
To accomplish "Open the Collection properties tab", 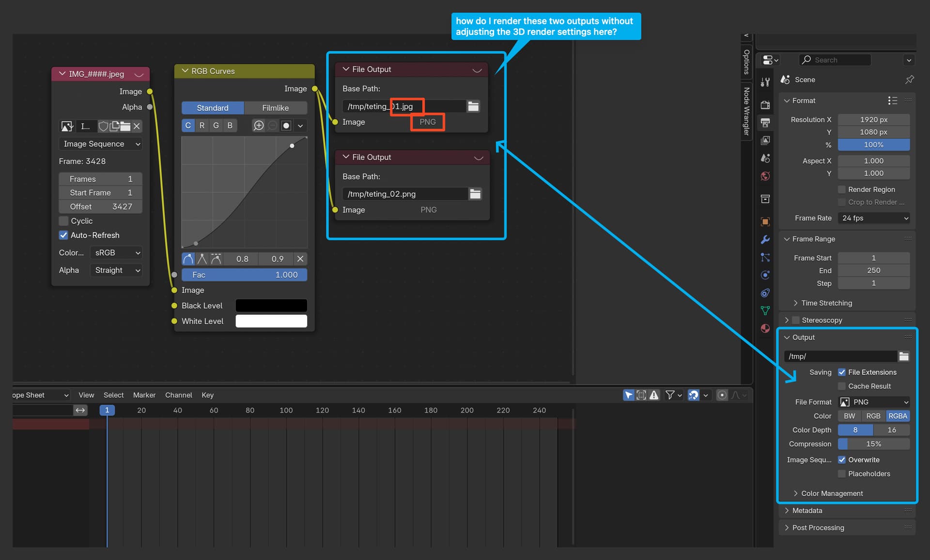I will click(765, 199).
